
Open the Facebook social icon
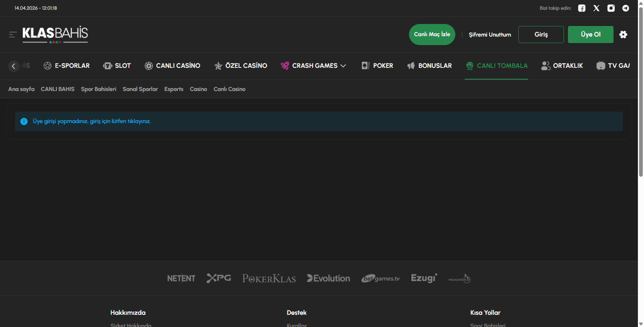coord(582,8)
